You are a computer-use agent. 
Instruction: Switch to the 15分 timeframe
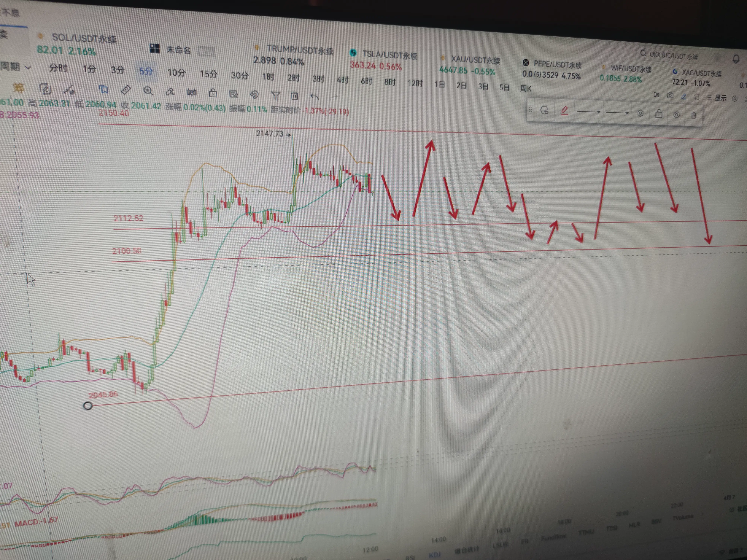point(208,74)
